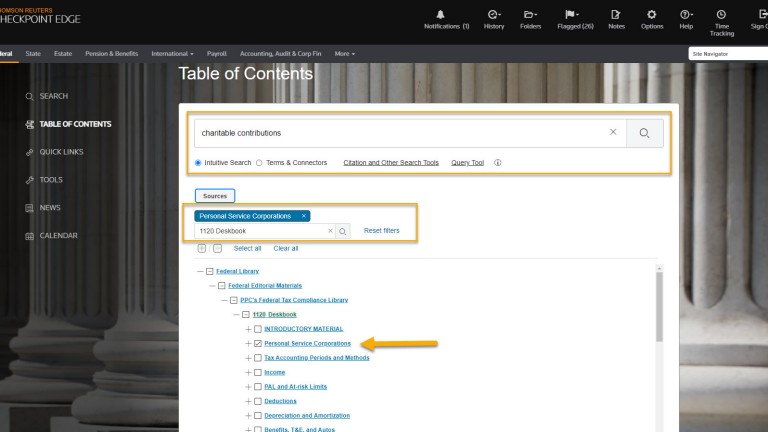Click the Reset filters link
768x432 pixels.
click(381, 231)
